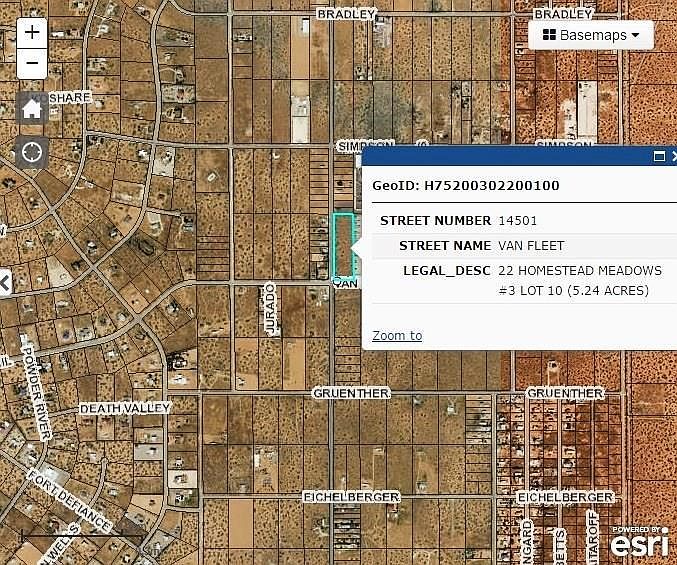
Task: Go to the default map extent (home icon)
Action: coord(32,109)
